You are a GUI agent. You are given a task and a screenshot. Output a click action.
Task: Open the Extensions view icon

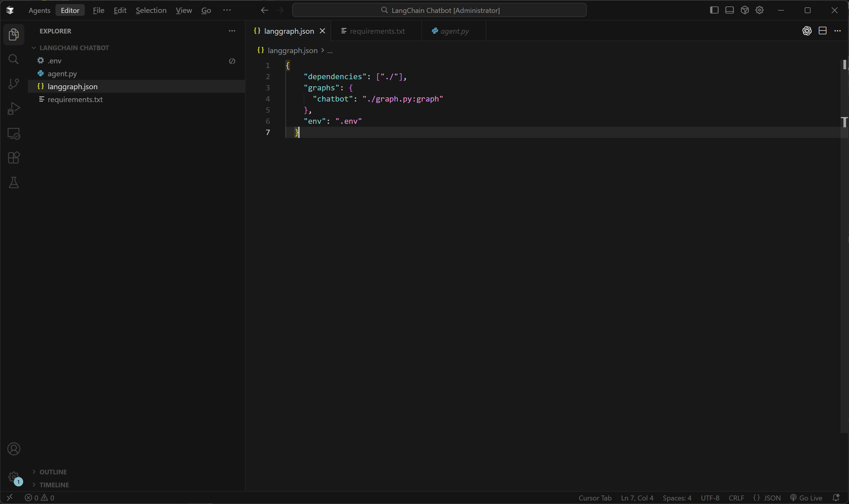pyautogui.click(x=13, y=158)
